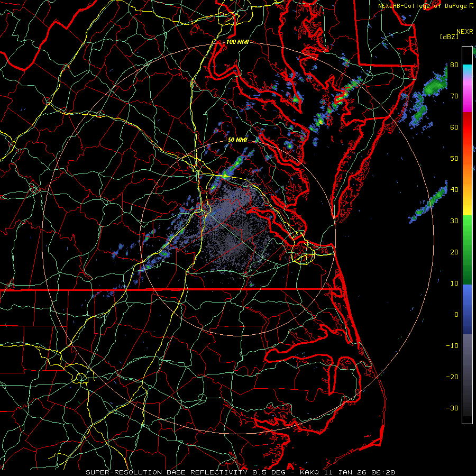The image size is (476, 476).
Task: Click the 70 dBZ scale label
Action: click(x=454, y=96)
